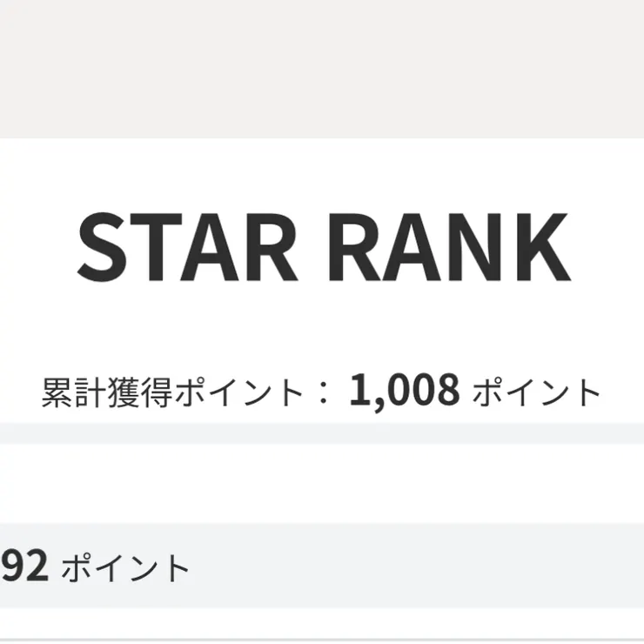
Task: Click the STAR RANK heading
Action: (322, 245)
